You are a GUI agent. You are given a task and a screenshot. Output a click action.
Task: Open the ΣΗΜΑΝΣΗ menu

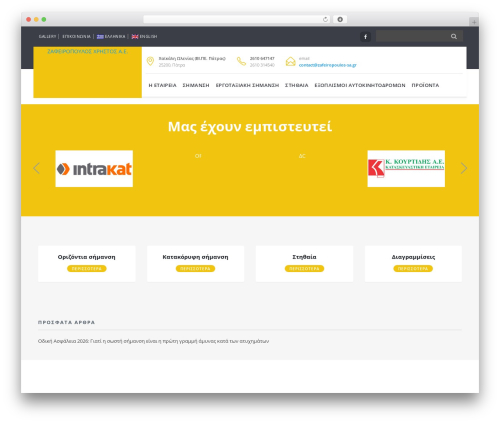(196, 85)
